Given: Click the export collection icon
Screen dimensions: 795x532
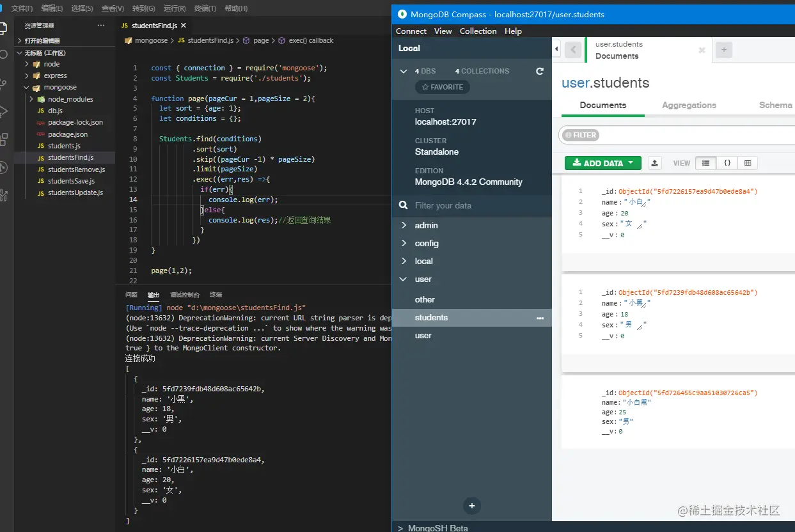Looking at the screenshot, I should [x=655, y=163].
